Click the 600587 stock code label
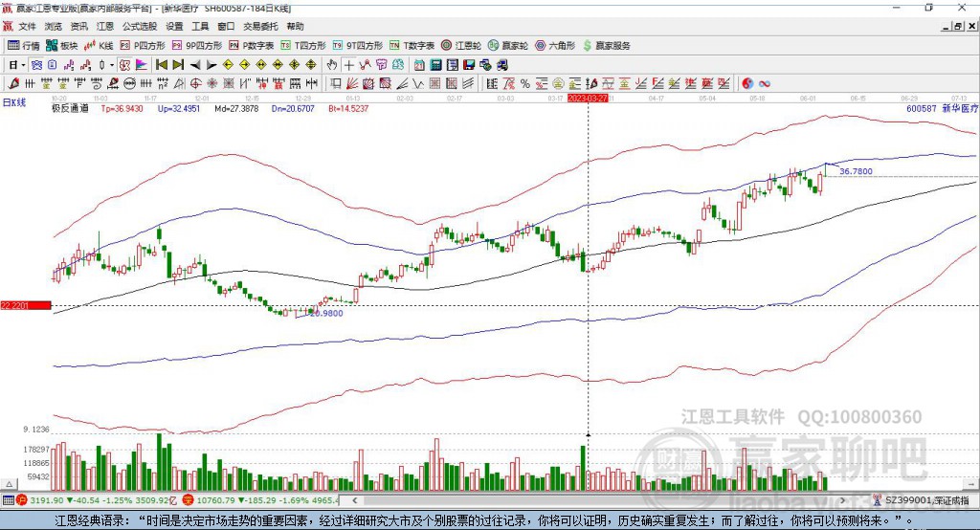Image resolution: width=980 pixels, height=530 pixels. [x=922, y=108]
